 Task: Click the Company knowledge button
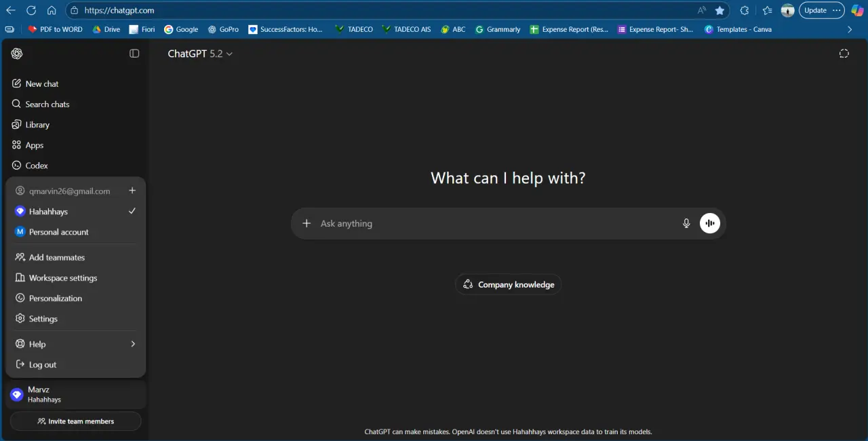tap(508, 284)
